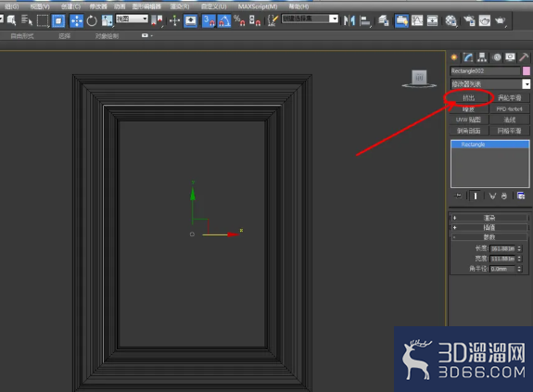
Task: Toggle the 3D Snaps button
Action: click(x=209, y=20)
